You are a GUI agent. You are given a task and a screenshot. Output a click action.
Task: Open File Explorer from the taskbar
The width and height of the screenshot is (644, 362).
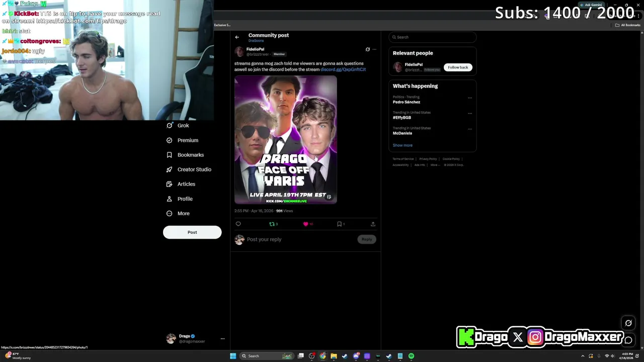click(334, 356)
